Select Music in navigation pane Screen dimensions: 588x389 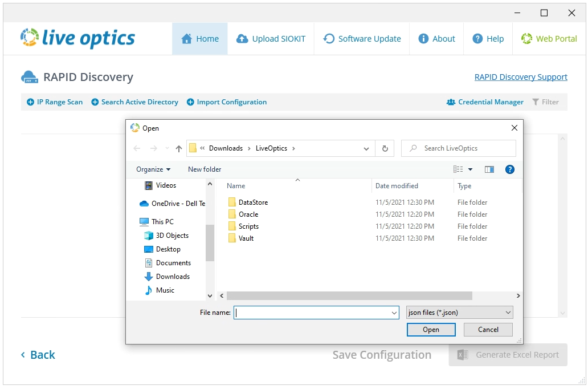pos(160,290)
